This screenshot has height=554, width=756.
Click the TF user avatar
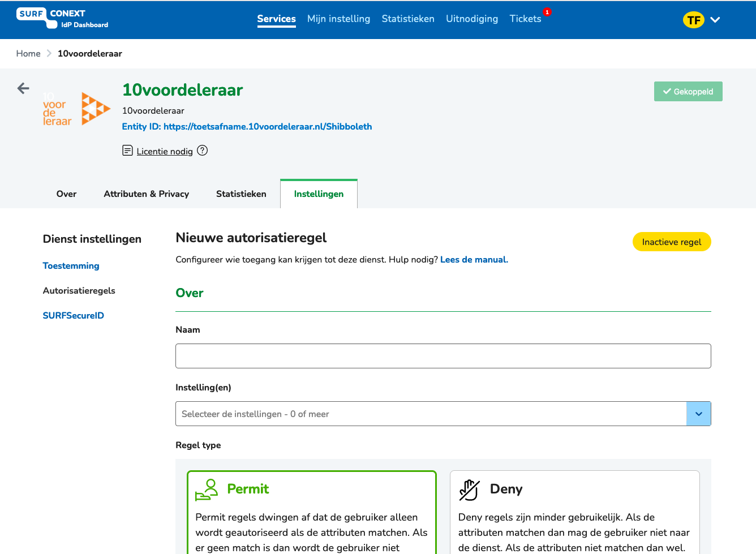[694, 20]
